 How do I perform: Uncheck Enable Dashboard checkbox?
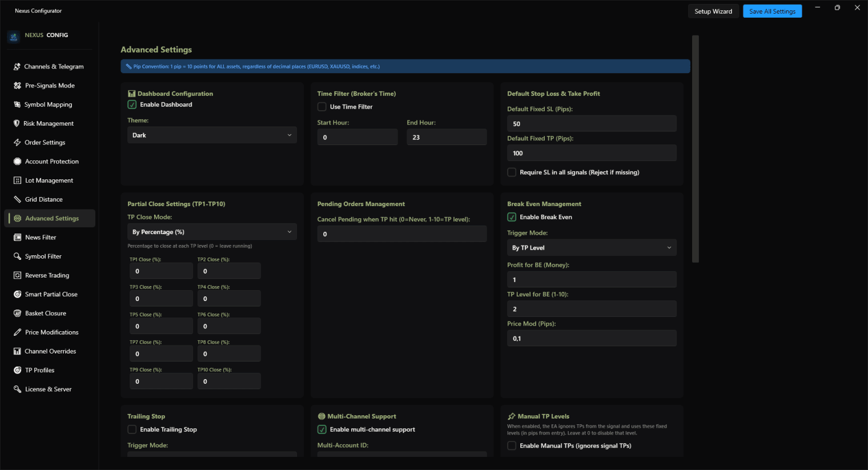(x=132, y=105)
